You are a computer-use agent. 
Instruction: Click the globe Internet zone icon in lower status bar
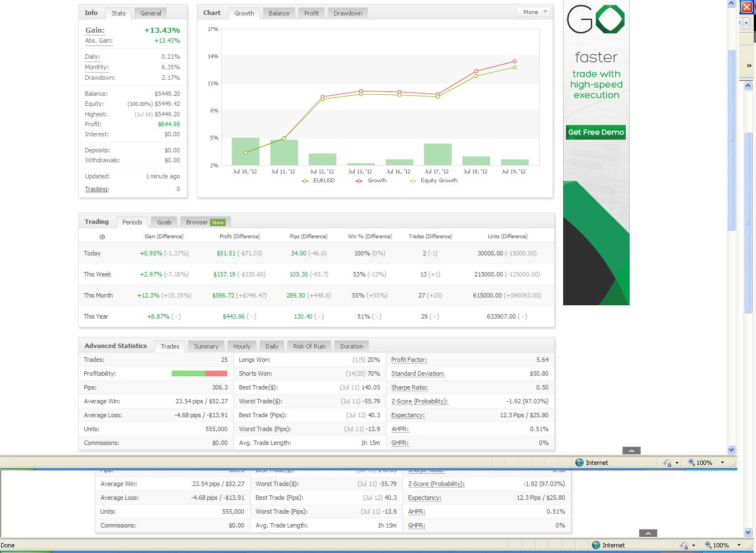point(596,545)
